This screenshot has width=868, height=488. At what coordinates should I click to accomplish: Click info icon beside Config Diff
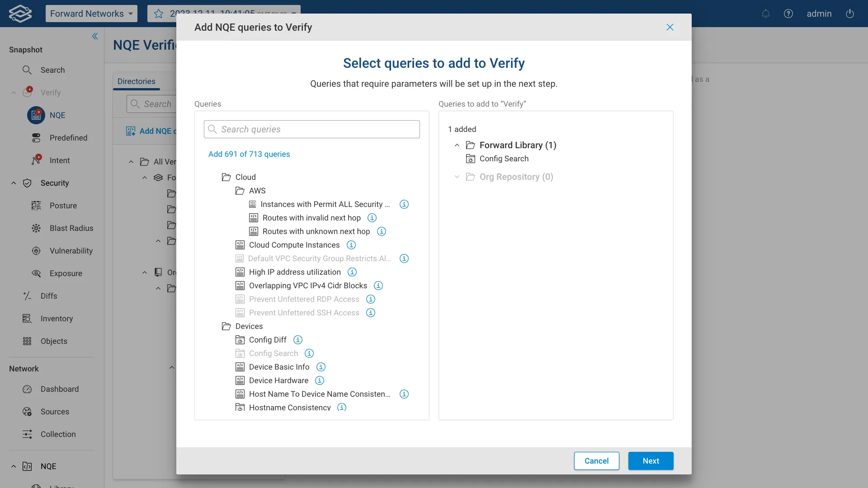pyautogui.click(x=298, y=340)
